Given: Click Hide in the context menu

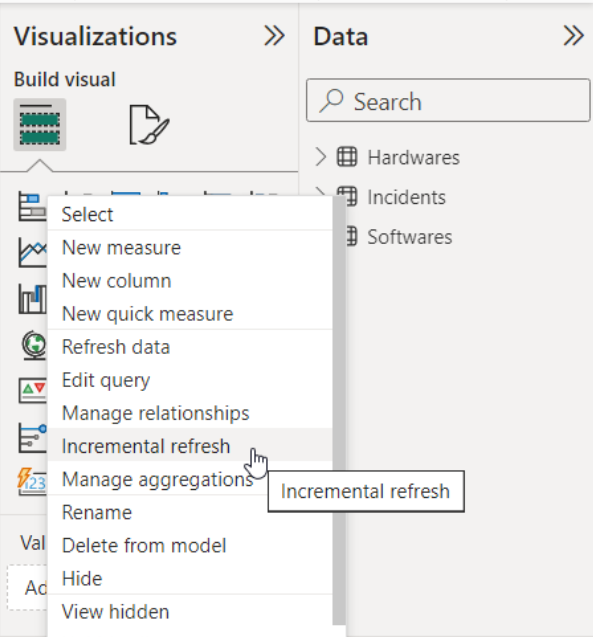Looking at the screenshot, I should (x=190, y=578).
